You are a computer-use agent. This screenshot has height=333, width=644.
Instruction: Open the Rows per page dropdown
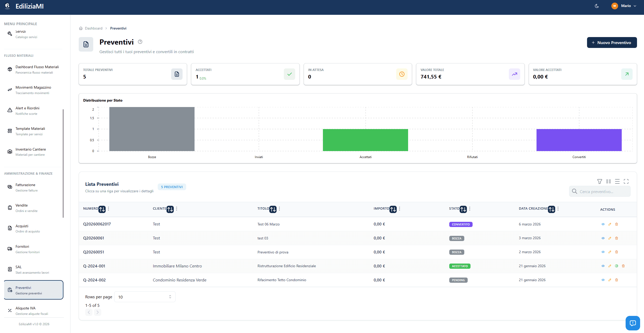[145, 297]
